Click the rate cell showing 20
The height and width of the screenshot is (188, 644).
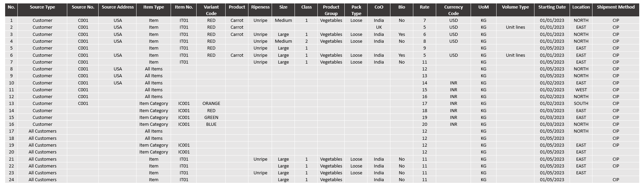click(x=424, y=124)
